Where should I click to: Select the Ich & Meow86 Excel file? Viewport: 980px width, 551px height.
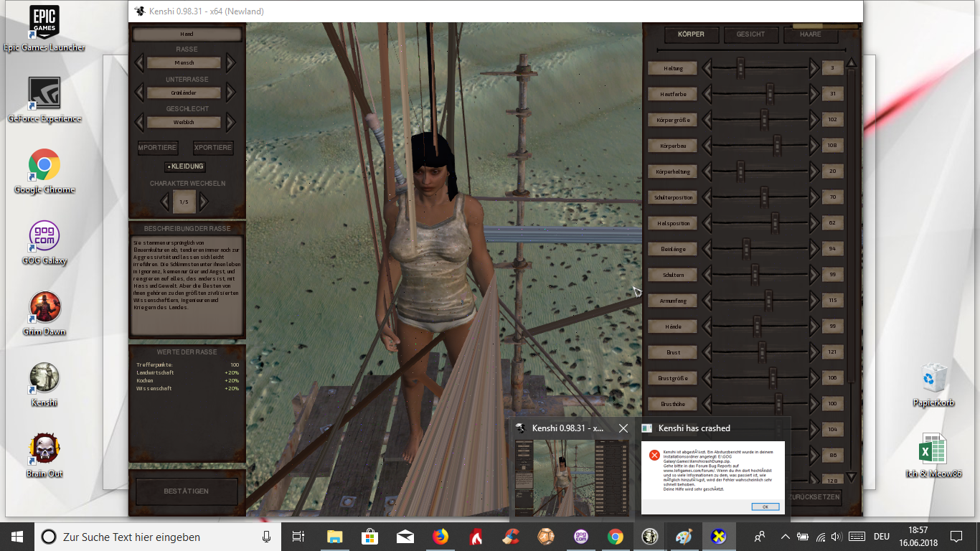pyautogui.click(x=933, y=455)
